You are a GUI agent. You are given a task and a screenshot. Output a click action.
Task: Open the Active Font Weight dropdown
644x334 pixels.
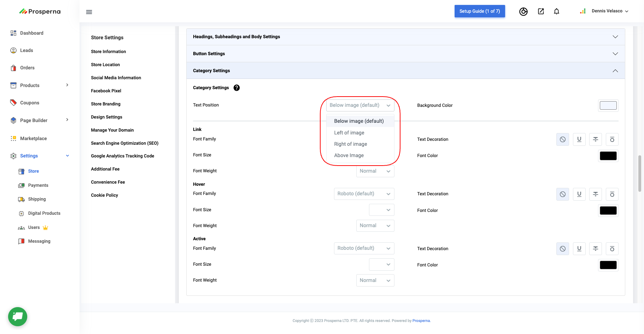pyautogui.click(x=375, y=281)
